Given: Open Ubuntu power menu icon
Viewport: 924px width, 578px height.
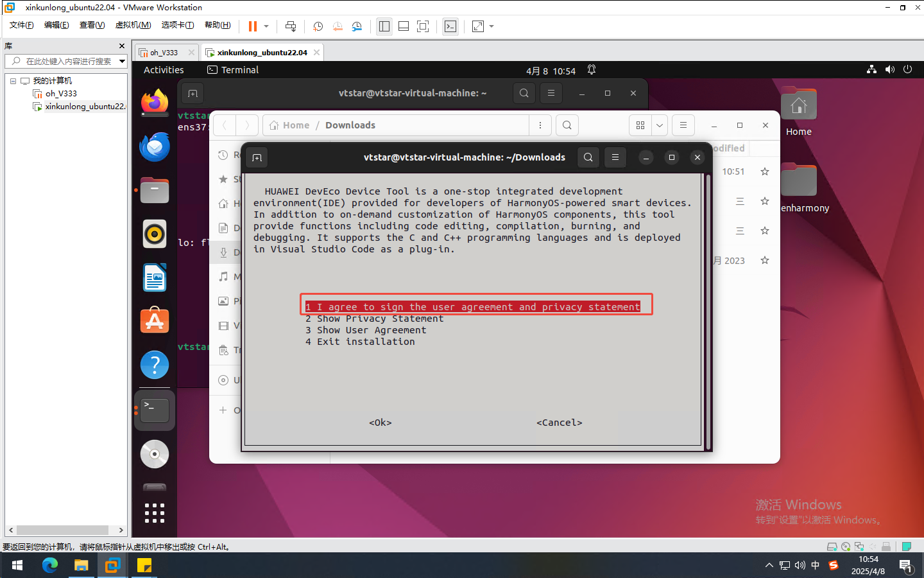Looking at the screenshot, I should [x=907, y=69].
